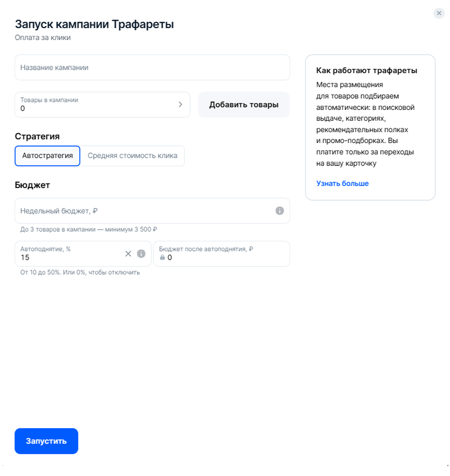Click the lock icon in Бюджет после автоподнятия
450x476 pixels.
point(162,258)
